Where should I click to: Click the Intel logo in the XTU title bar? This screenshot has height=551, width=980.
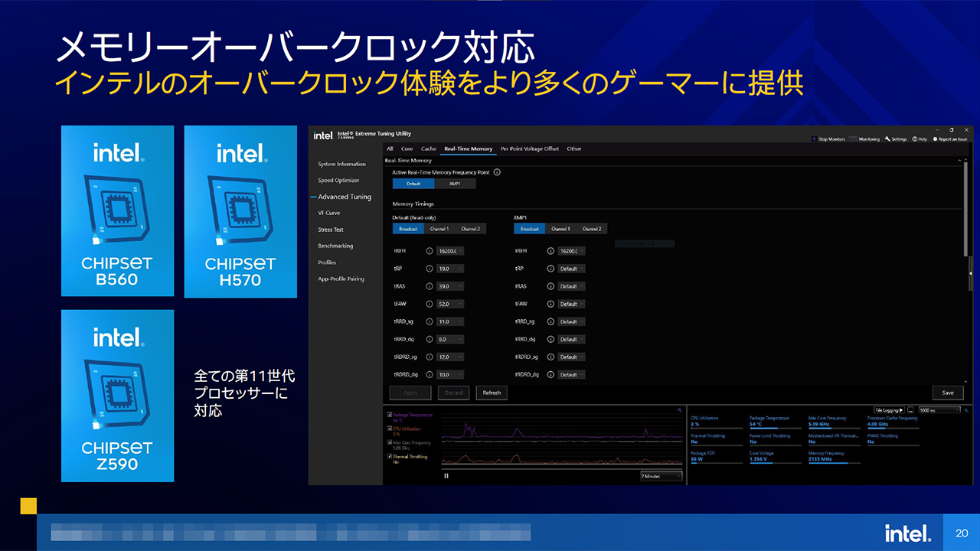pyautogui.click(x=323, y=135)
